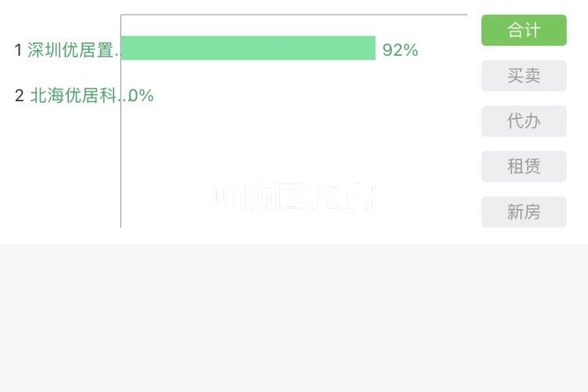Click the chart's vertical axis line
The image size is (588, 392).
[x=121, y=121]
